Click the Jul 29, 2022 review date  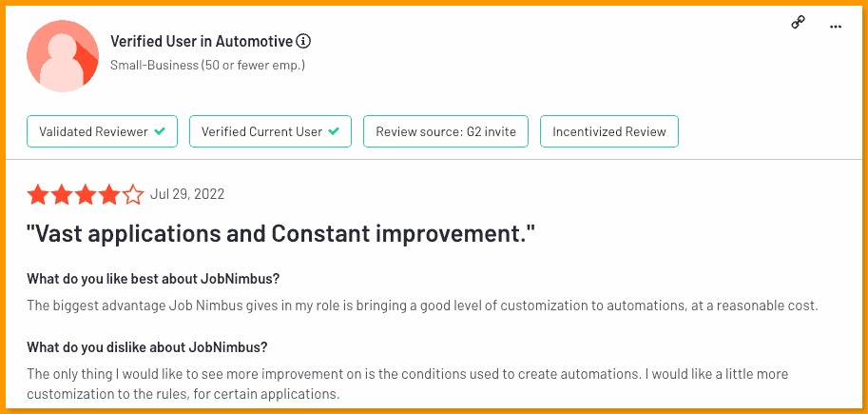coord(187,194)
